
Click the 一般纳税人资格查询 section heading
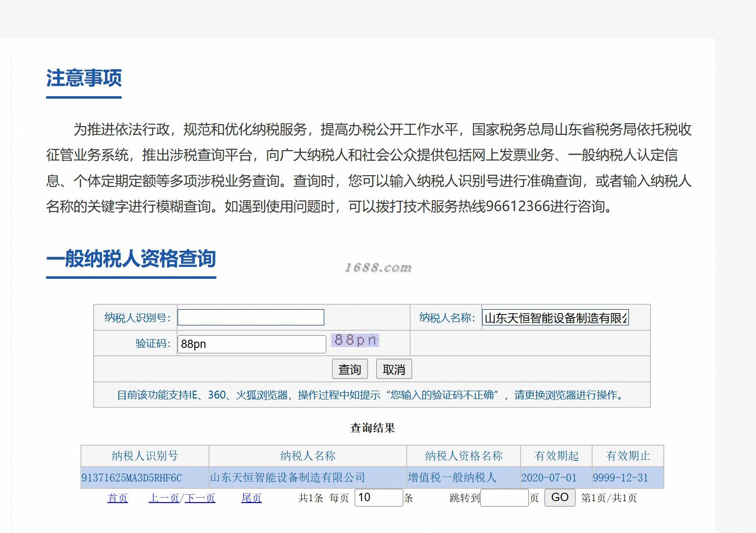tap(131, 259)
